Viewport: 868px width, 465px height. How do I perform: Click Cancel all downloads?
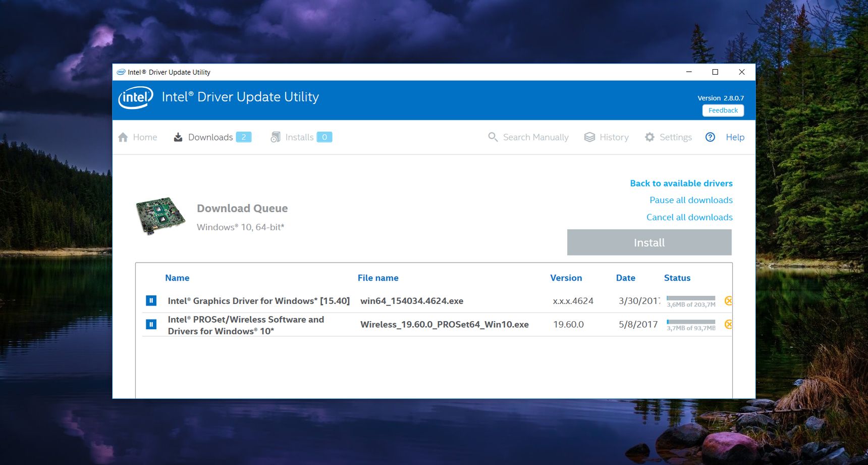click(x=689, y=217)
